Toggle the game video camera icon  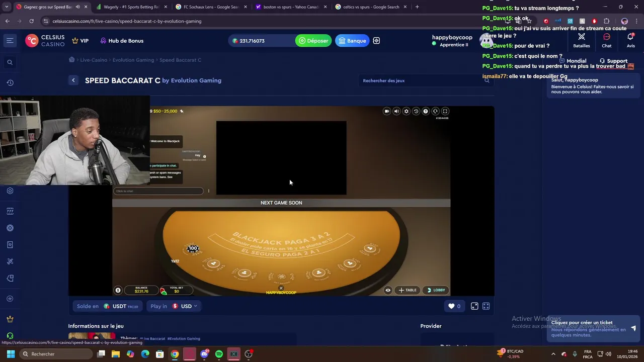pyautogui.click(x=387, y=111)
